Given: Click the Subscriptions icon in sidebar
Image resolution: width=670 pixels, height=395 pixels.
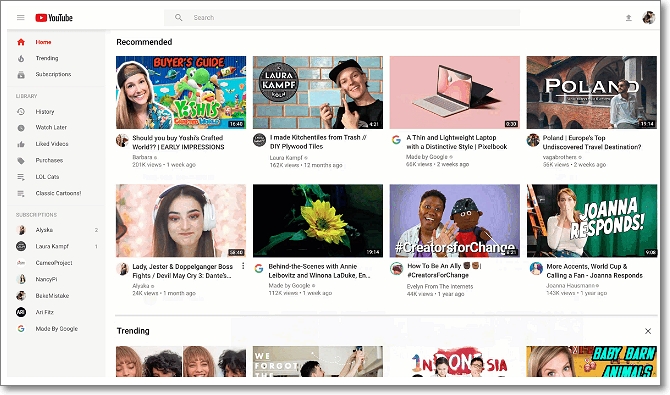Looking at the screenshot, I should click(21, 75).
